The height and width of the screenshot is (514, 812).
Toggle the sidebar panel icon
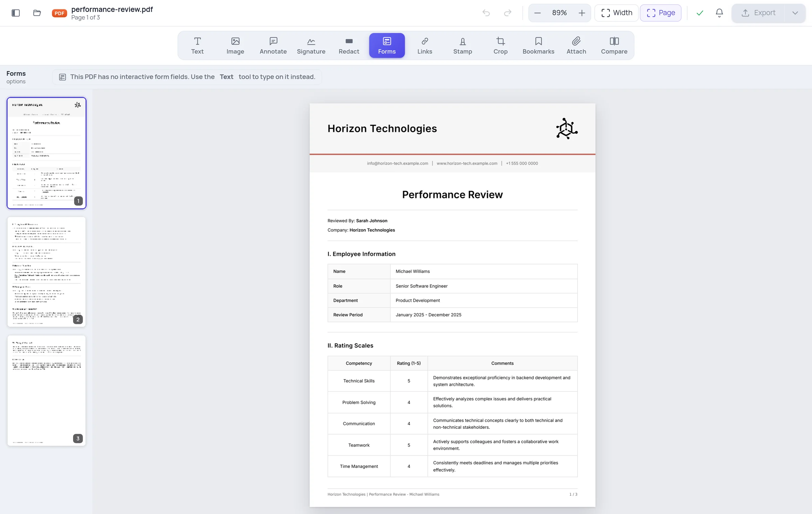16,13
